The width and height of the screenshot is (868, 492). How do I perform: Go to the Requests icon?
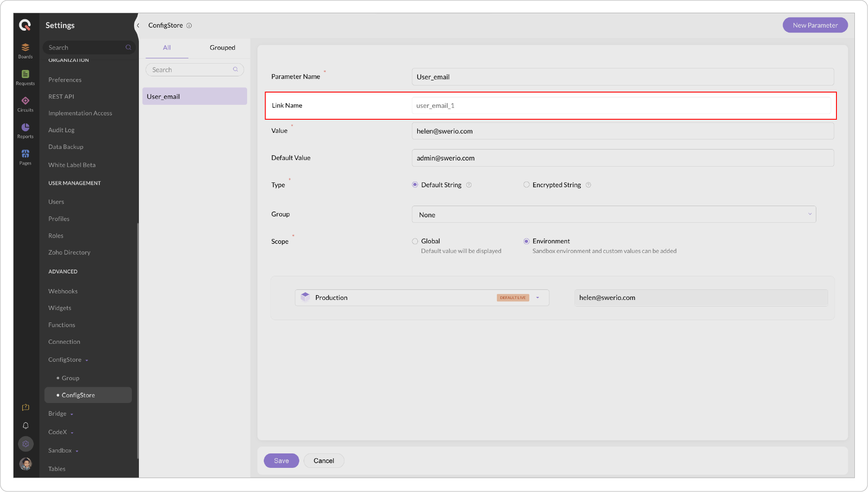pyautogui.click(x=25, y=77)
